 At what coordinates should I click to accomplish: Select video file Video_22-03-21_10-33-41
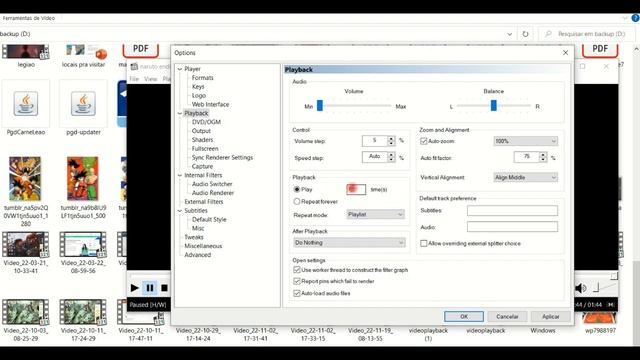coord(25,244)
